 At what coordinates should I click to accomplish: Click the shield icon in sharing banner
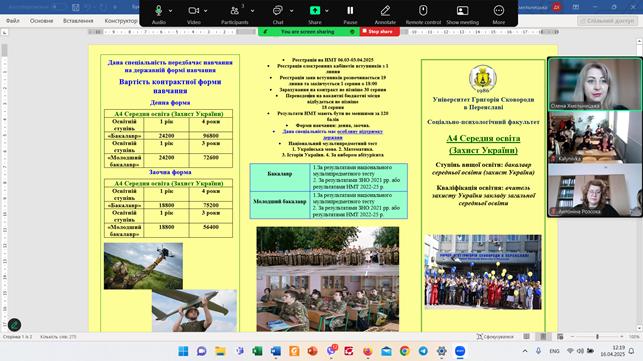click(x=352, y=32)
